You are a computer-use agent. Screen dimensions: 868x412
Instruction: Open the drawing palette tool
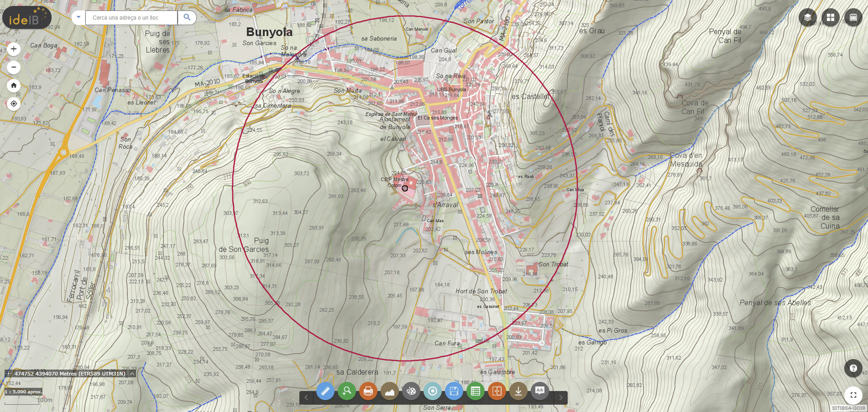pyautogui.click(x=411, y=391)
